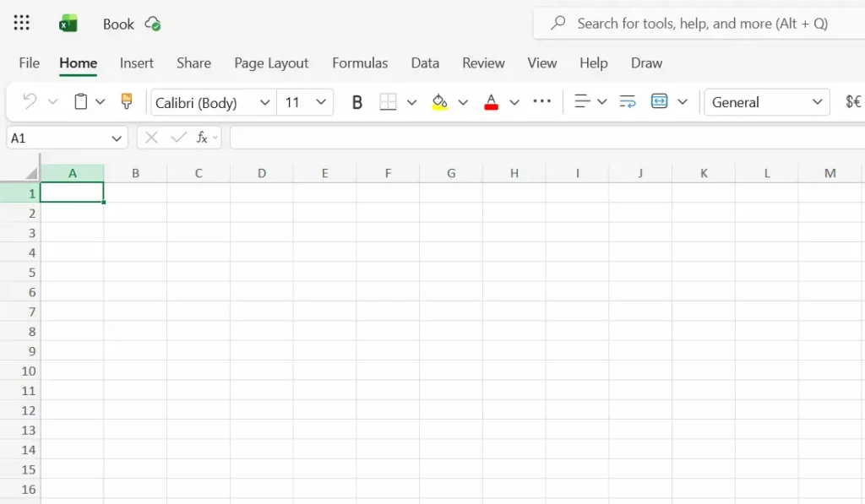Click the search magnifier icon
The height and width of the screenshot is (504, 865).
click(x=558, y=23)
